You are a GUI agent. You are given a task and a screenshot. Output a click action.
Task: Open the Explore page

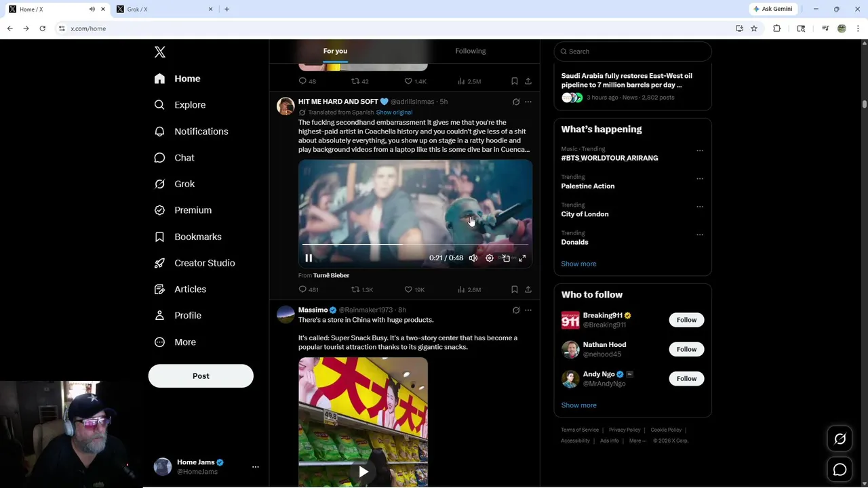(180, 105)
